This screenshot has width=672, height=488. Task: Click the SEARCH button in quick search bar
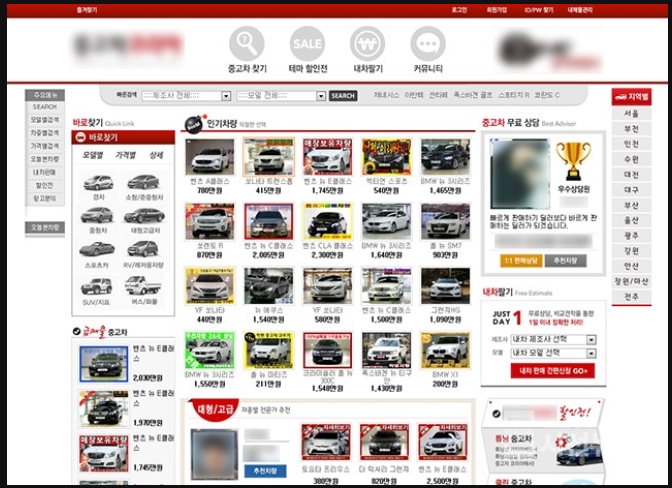click(x=343, y=96)
